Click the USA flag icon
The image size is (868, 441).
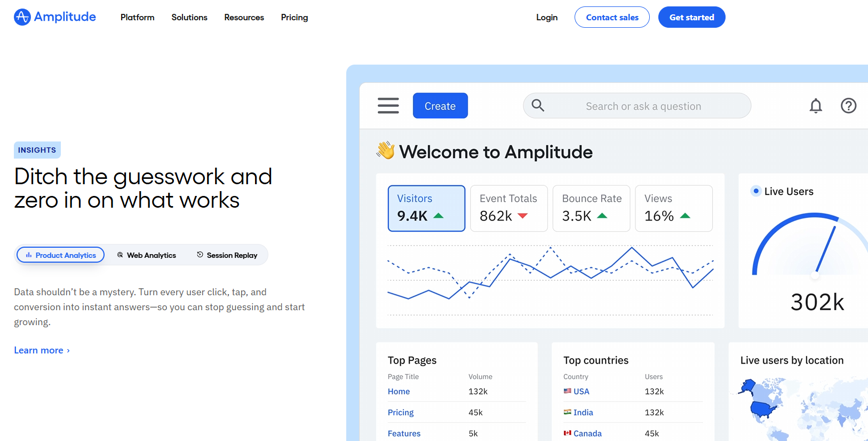(x=568, y=391)
